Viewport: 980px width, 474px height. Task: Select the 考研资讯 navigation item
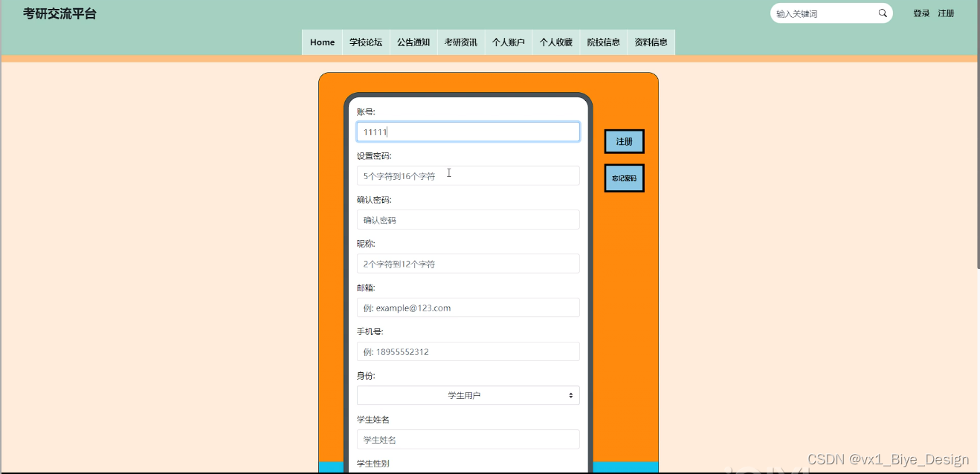click(461, 42)
